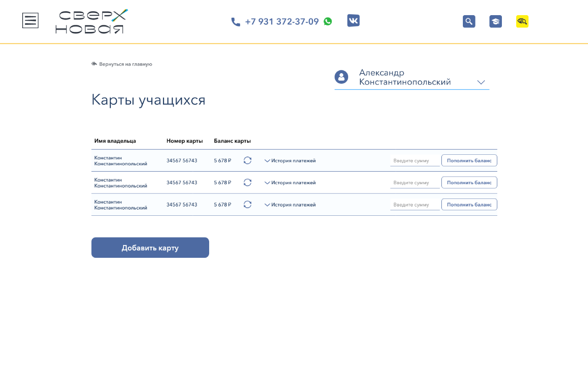
Task: Open the WhatsApp chat icon
Action: coord(328,21)
